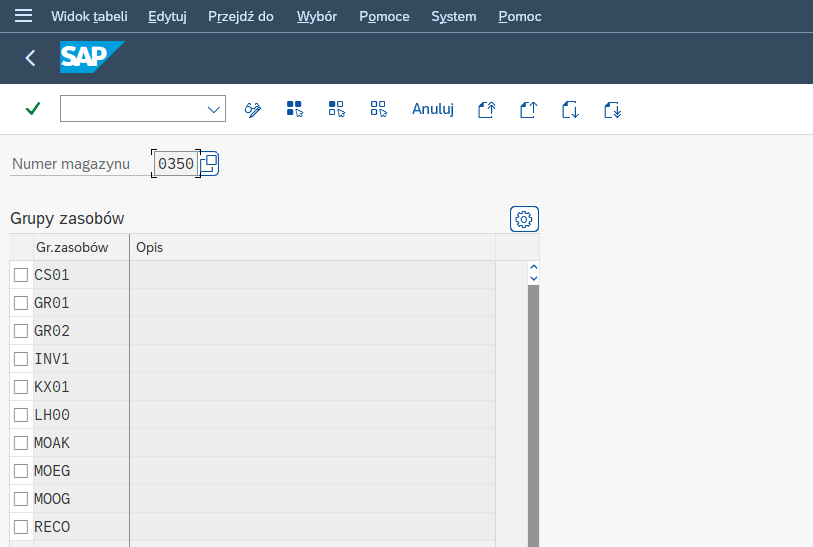Check the RECO row checkbox
The image size is (813, 547).
[21, 527]
